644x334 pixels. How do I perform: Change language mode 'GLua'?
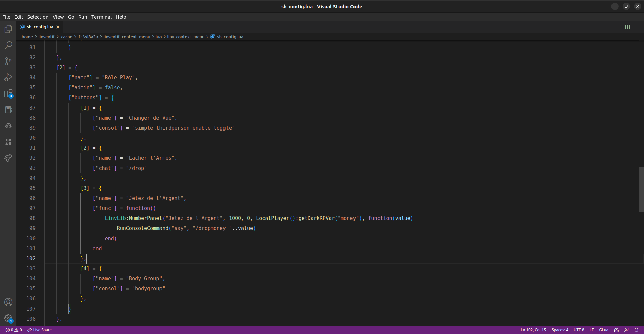[604, 330]
